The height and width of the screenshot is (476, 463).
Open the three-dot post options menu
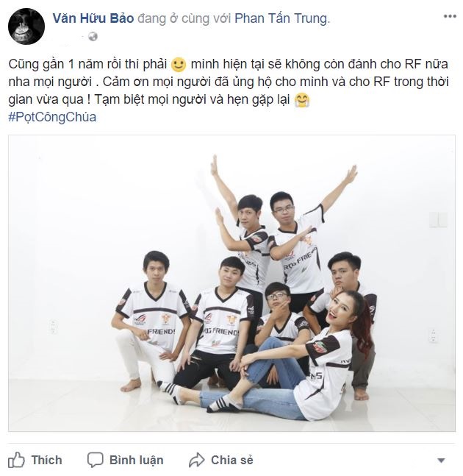pos(450,16)
